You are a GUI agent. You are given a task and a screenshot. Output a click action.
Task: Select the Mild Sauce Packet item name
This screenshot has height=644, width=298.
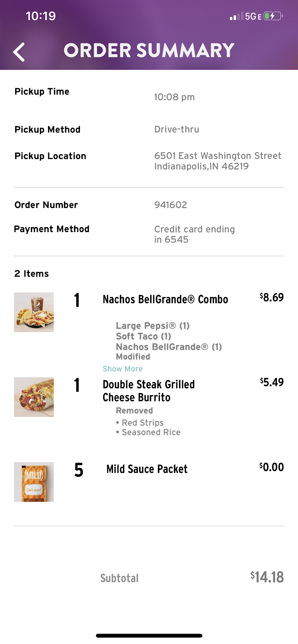tap(147, 469)
